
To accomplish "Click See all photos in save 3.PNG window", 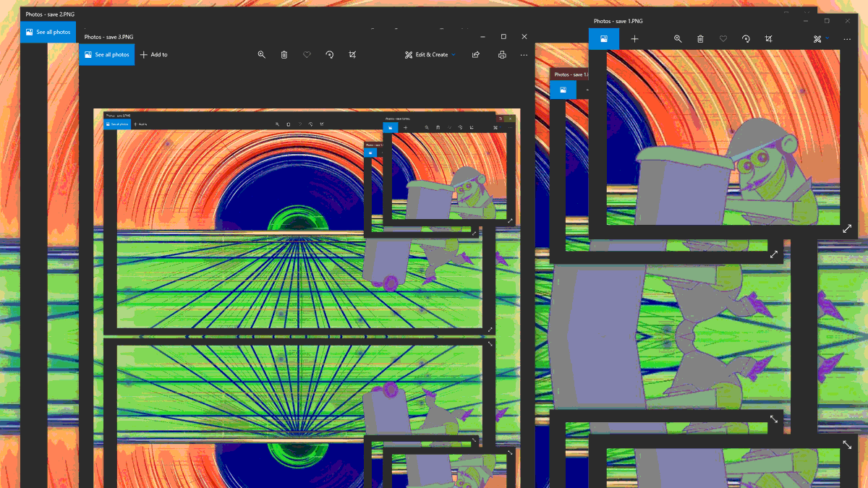I will 106,54.
